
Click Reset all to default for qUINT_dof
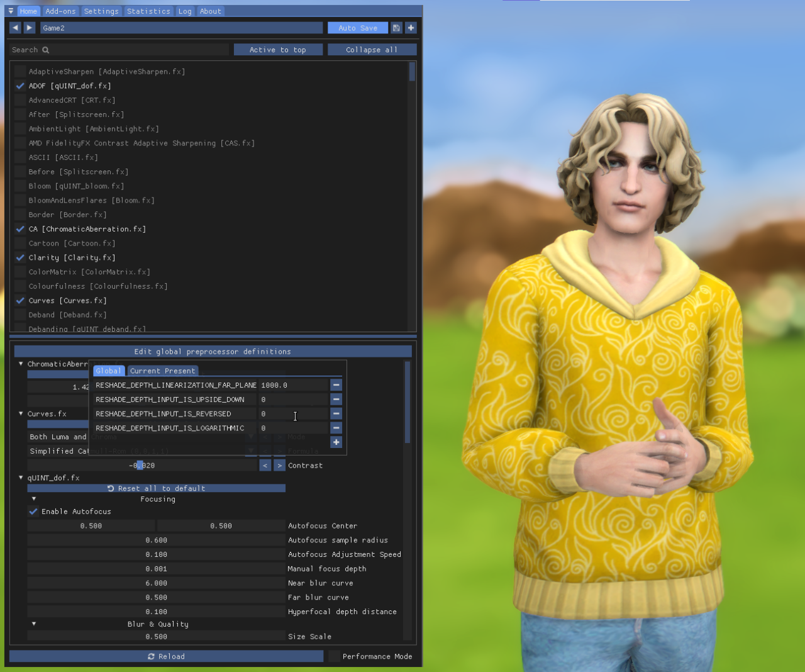156,488
